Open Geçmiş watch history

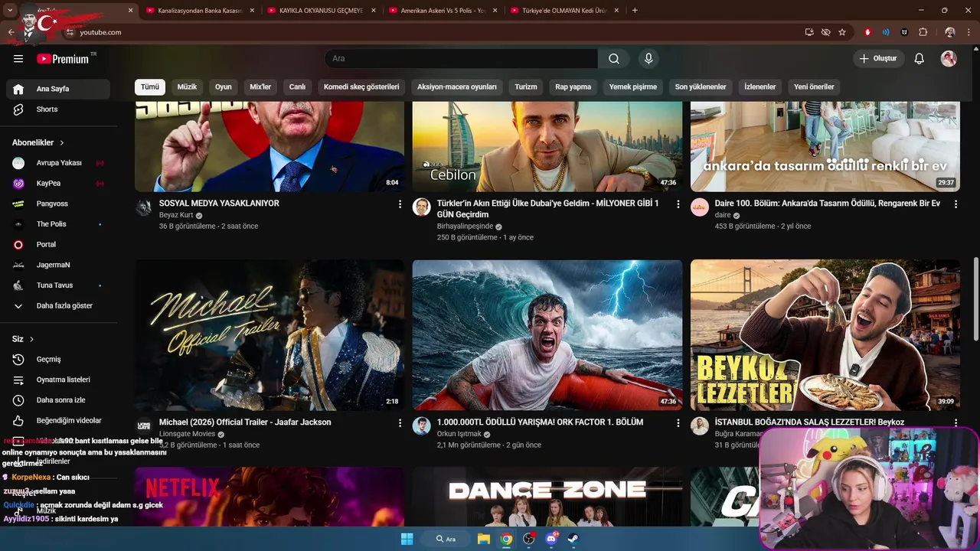click(x=58, y=360)
